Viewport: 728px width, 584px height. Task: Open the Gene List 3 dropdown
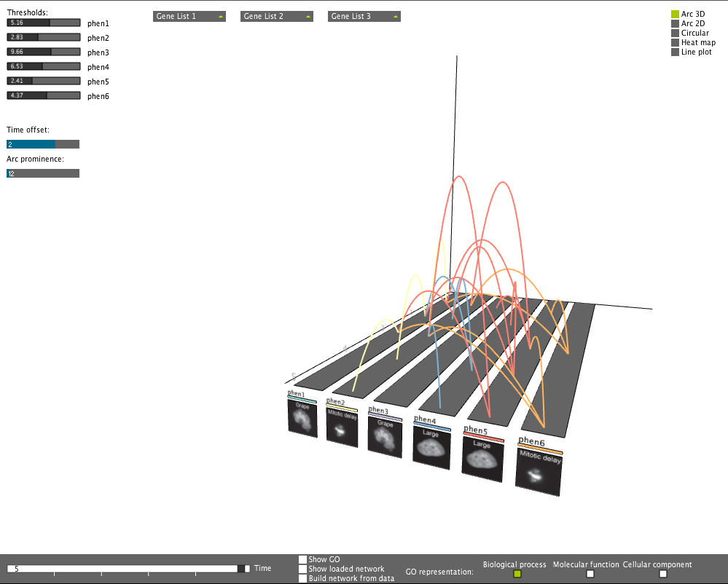364,16
